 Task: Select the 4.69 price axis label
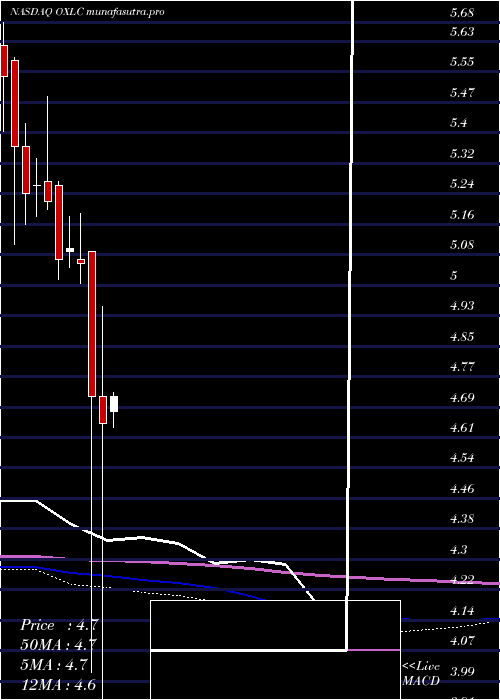(x=462, y=398)
